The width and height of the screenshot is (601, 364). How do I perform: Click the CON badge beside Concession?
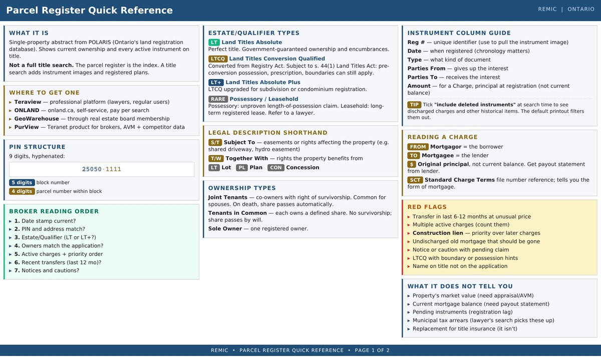click(275, 168)
